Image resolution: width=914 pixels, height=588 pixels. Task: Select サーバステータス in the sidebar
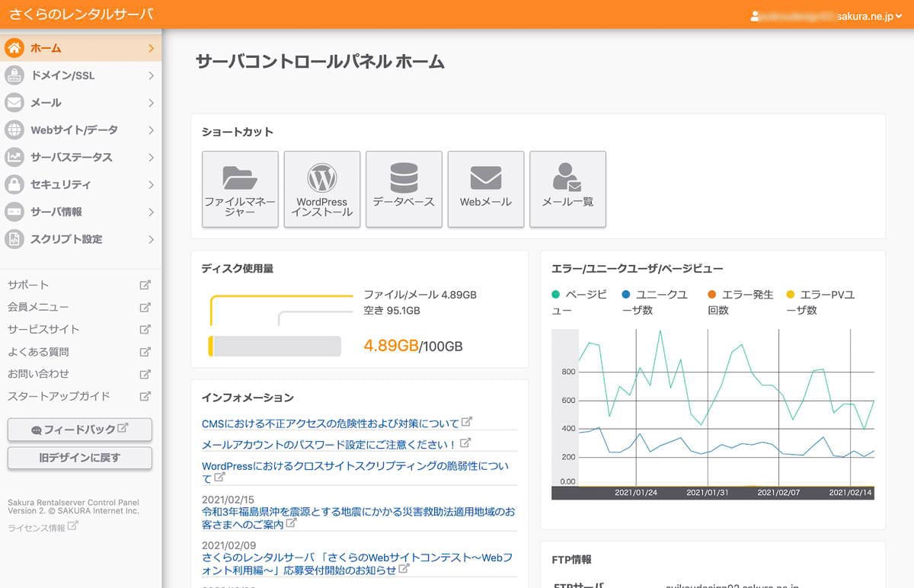pyautogui.click(x=81, y=158)
